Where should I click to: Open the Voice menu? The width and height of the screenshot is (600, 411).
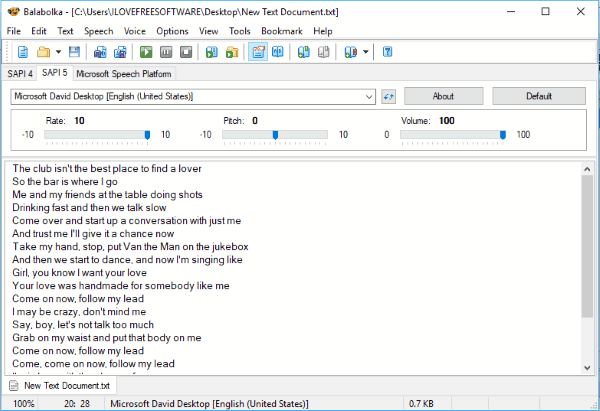135,31
